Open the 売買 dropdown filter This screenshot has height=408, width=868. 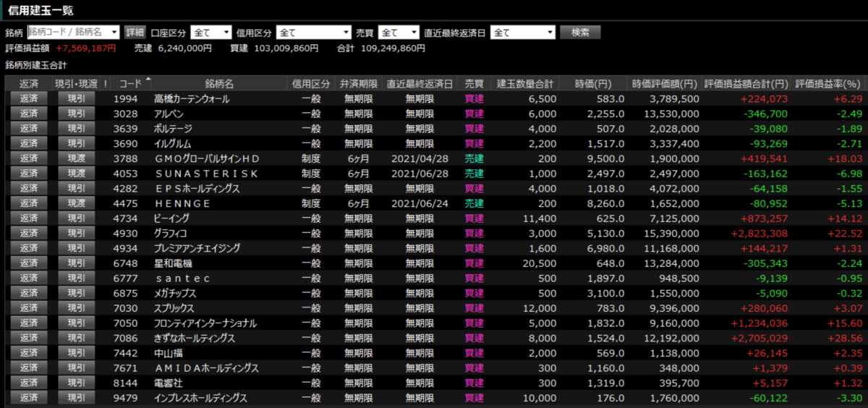pos(399,33)
